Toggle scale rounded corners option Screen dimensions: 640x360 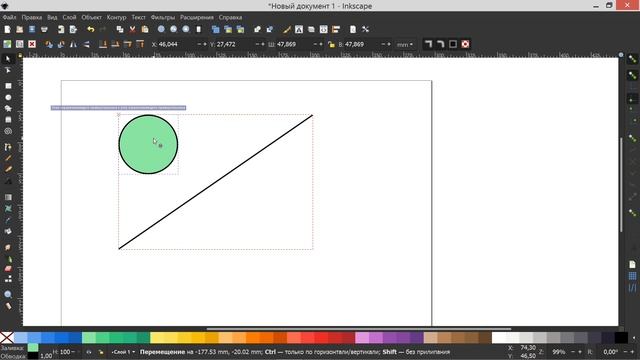click(440, 44)
